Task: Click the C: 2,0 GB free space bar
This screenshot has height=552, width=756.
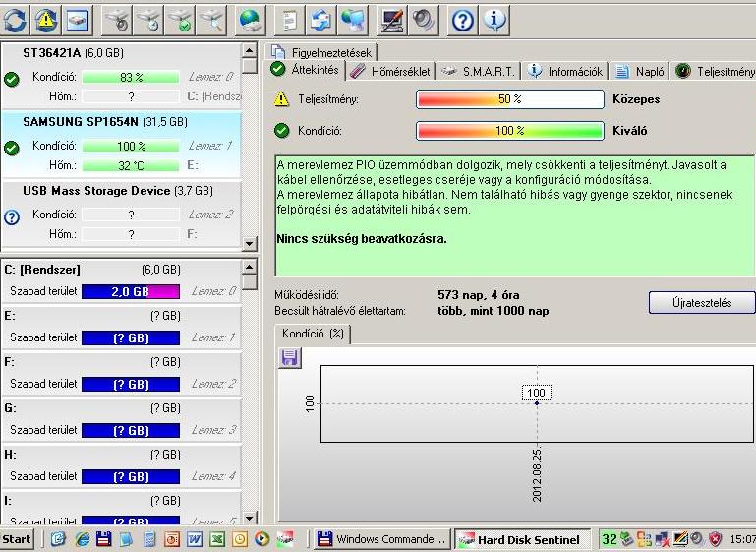Action: (131, 291)
